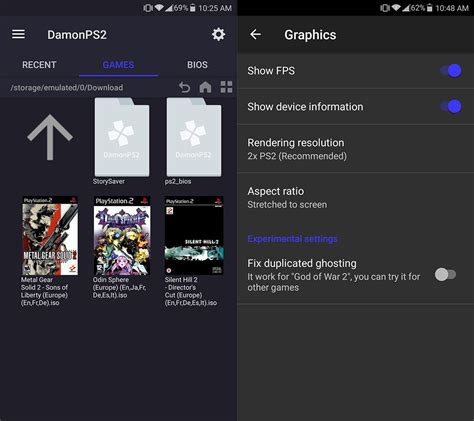The image size is (474, 421).
Task: Select Metal Gear Solid 2 file name
Action: pos(44,291)
